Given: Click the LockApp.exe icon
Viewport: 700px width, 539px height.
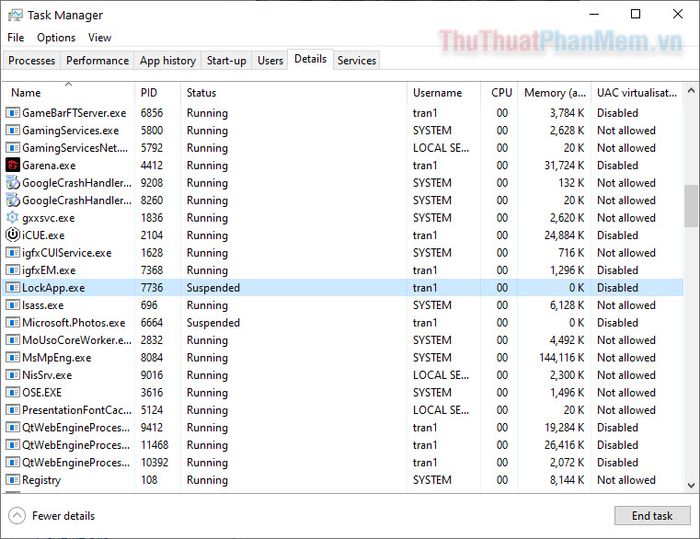Looking at the screenshot, I should tap(12, 288).
